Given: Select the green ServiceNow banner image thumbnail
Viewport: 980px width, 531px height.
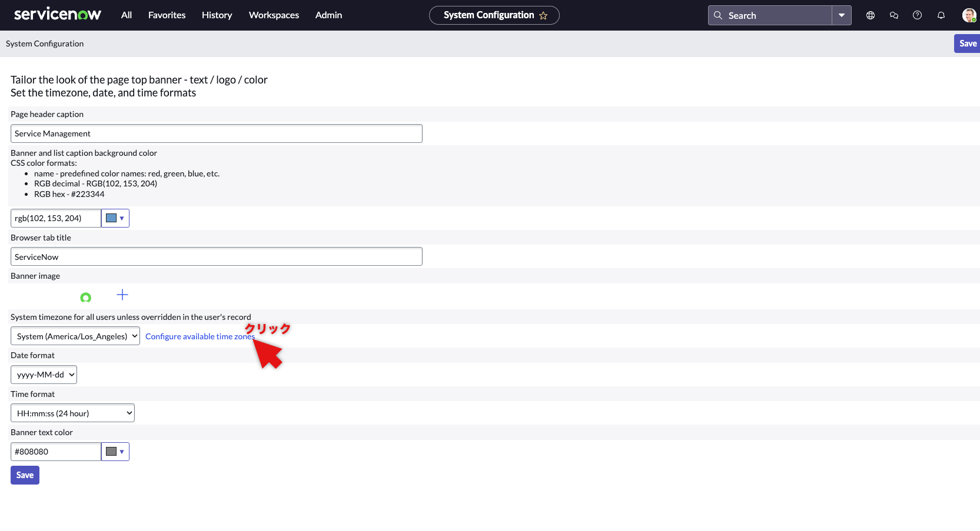Looking at the screenshot, I should 86,297.
